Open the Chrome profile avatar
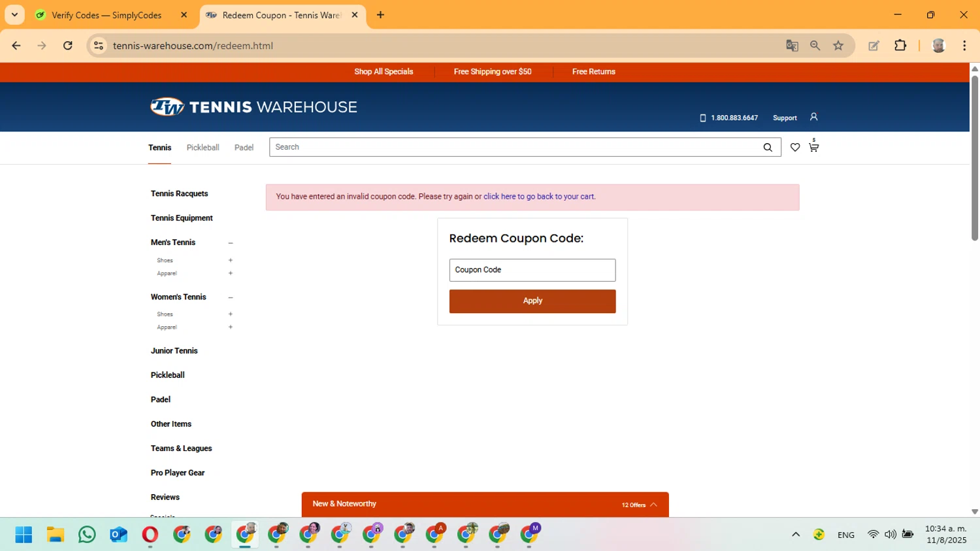 [x=939, y=46]
